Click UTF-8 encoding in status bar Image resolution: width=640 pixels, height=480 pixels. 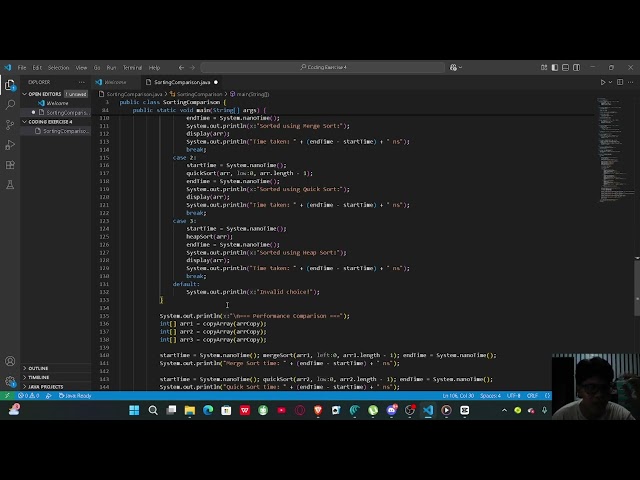point(513,396)
